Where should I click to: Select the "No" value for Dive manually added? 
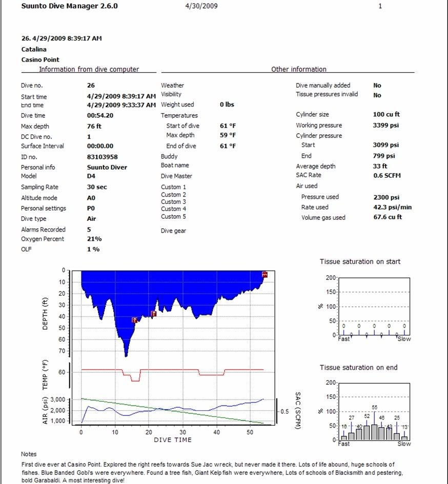(x=377, y=86)
